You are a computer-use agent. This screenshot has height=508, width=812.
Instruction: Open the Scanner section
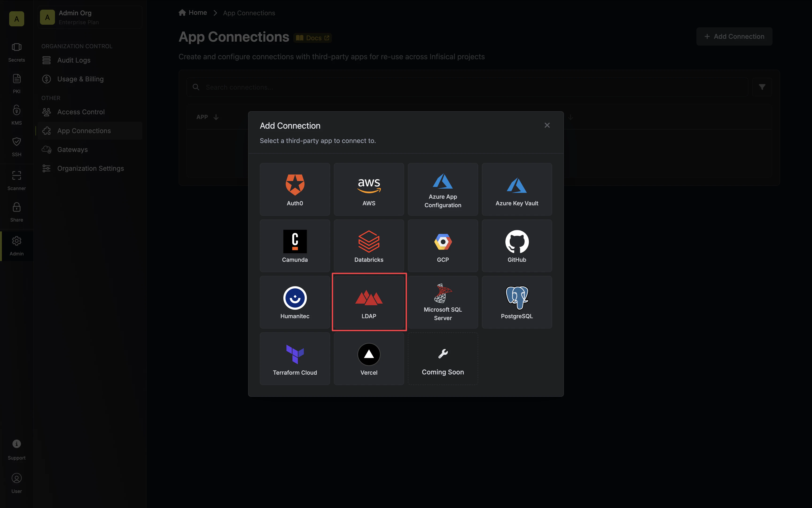16,181
